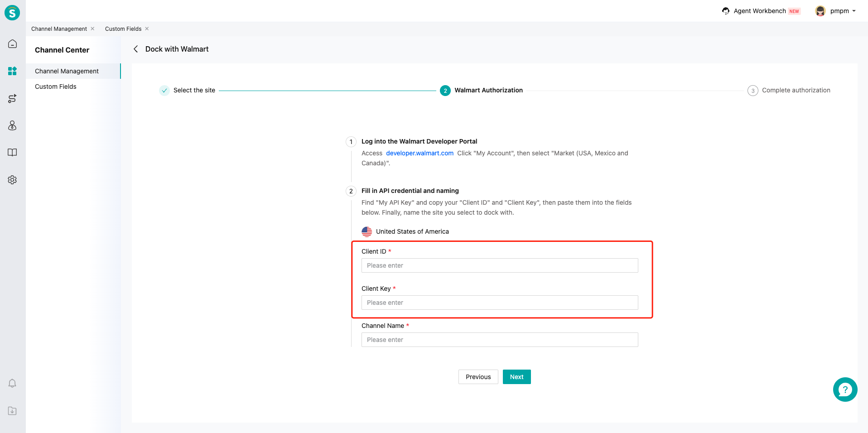Focus the Client Key input field

500,303
